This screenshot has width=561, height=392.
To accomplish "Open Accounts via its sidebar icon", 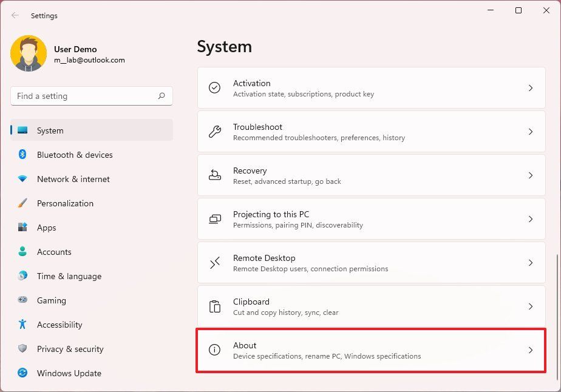I will click(x=22, y=252).
